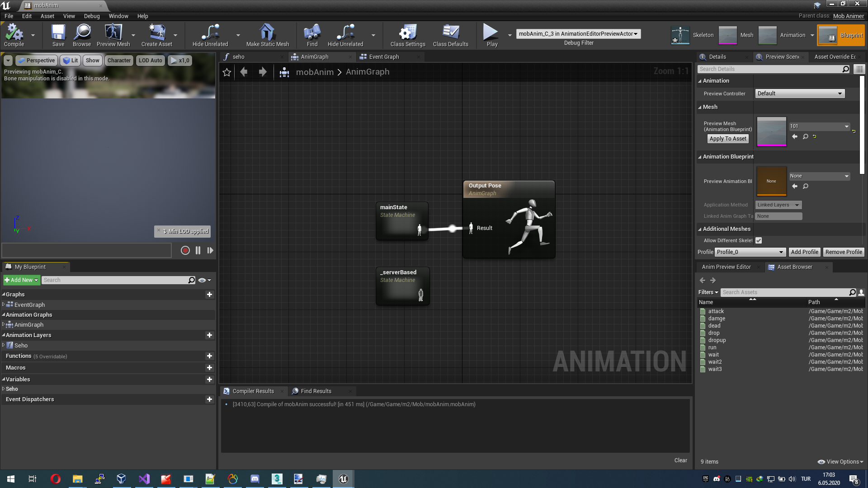This screenshot has height=488, width=868.
Task: Expand the EventGraph tree item
Action: click(3, 305)
